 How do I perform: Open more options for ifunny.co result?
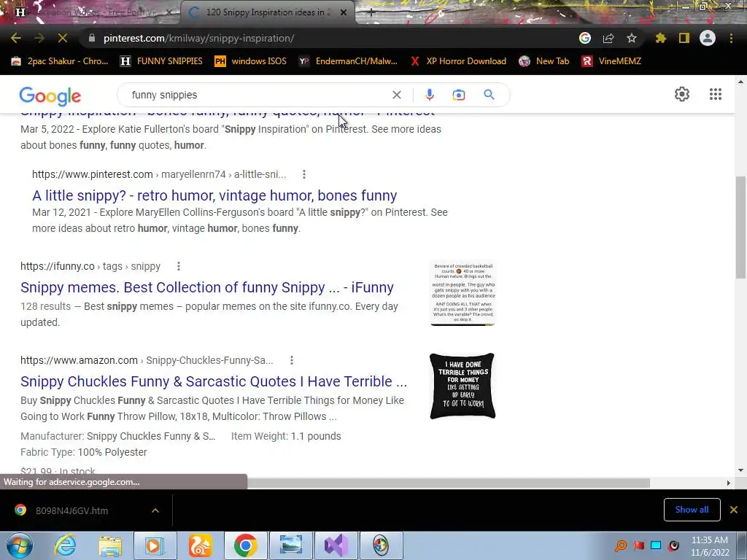[x=179, y=266]
